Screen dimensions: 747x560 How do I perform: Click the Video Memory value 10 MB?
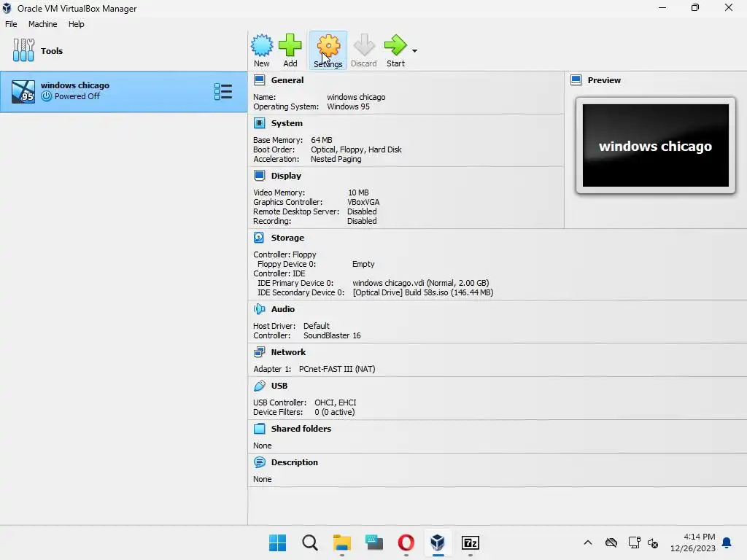click(x=358, y=192)
